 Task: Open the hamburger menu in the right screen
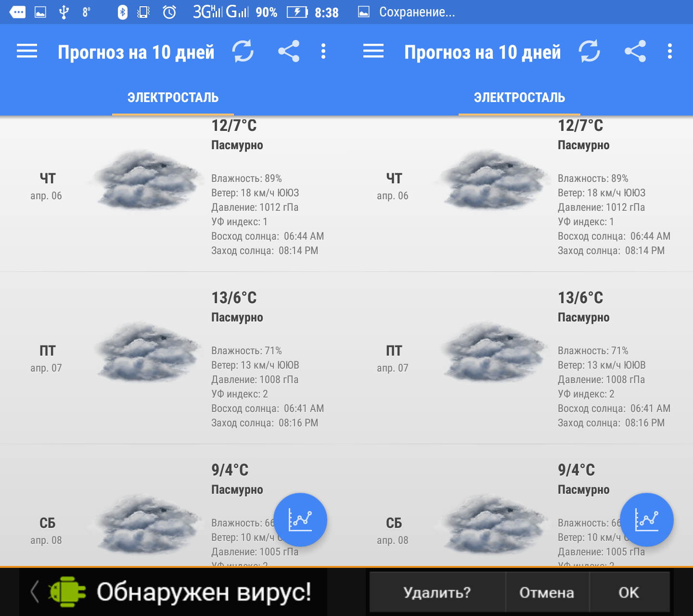373,51
